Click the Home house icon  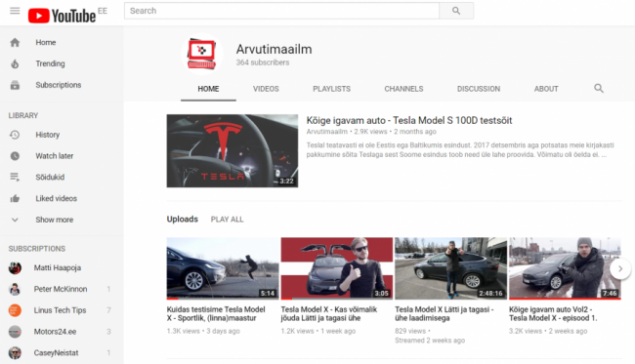(x=15, y=43)
